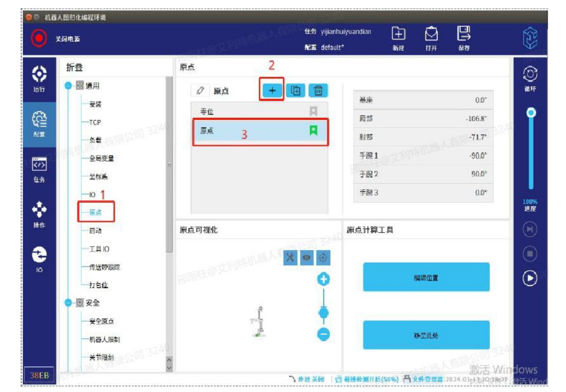
Task: Click the 打开 (Open) task icon
Action: 431,35
